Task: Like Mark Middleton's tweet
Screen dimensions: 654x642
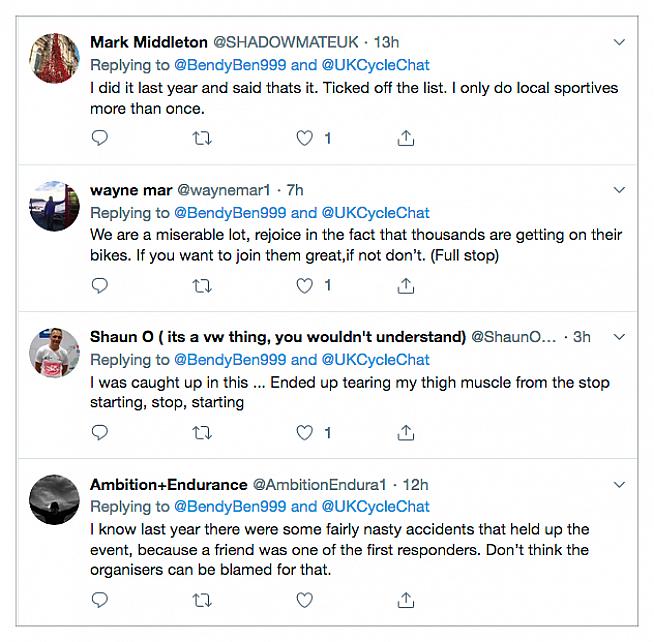Action: [x=306, y=138]
